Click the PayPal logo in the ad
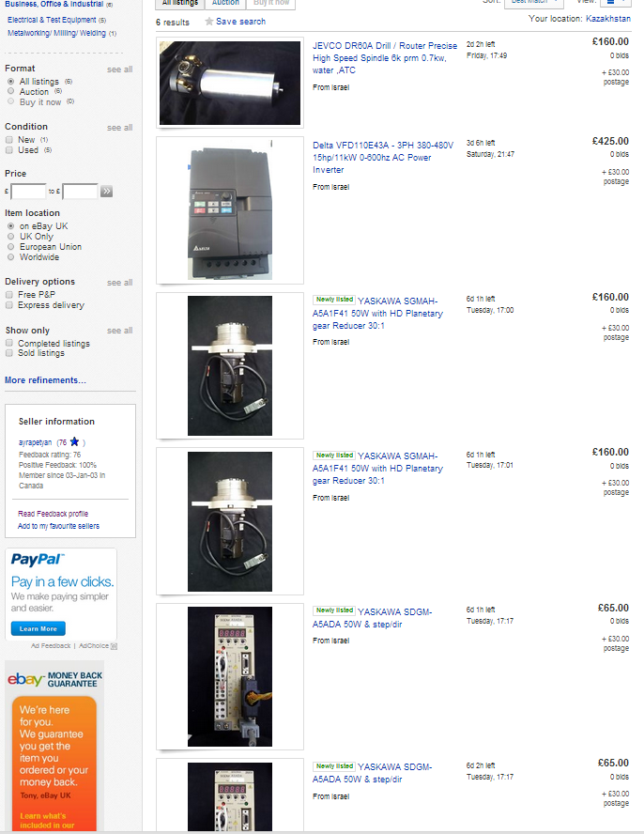This screenshot has width=644, height=834. 38,559
